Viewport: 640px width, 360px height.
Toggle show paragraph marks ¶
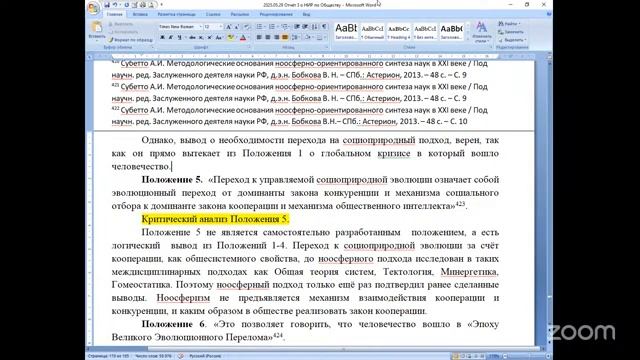pyautogui.click(x=324, y=27)
